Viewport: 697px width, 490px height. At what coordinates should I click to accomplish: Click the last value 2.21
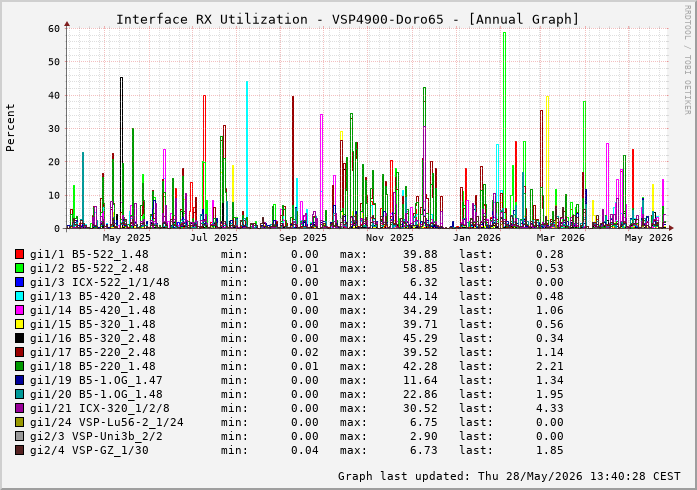pyautogui.click(x=550, y=366)
